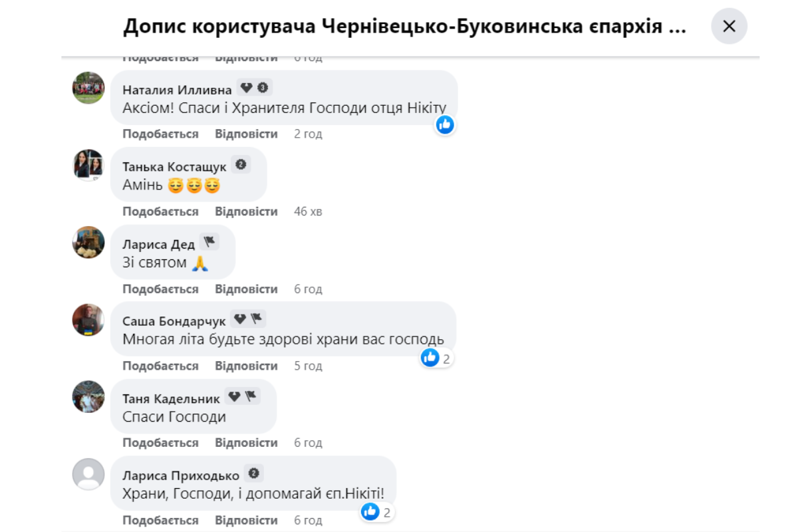Reply to Таня Кадельник's comment
This screenshot has height=532, width=798.
click(246, 442)
